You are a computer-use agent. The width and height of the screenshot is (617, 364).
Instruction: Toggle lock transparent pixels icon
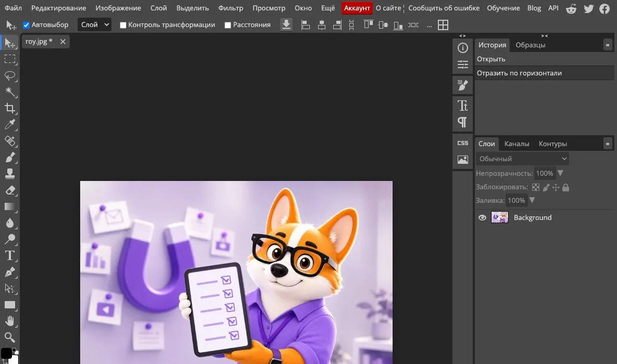click(x=536, y=188)
